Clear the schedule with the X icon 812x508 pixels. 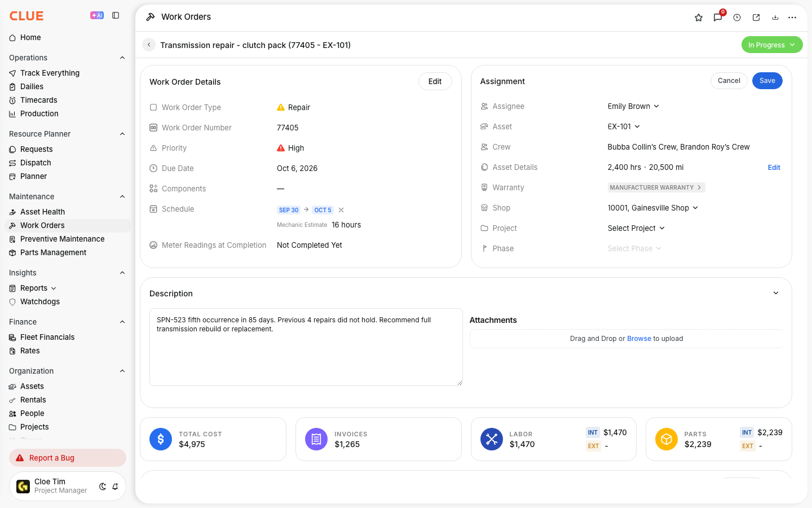coord(341,210)
